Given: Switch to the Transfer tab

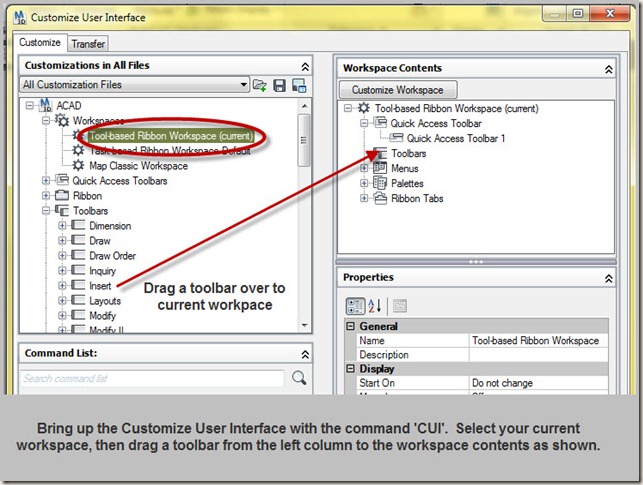Looking at the screenshot, I should coord(88,44).
